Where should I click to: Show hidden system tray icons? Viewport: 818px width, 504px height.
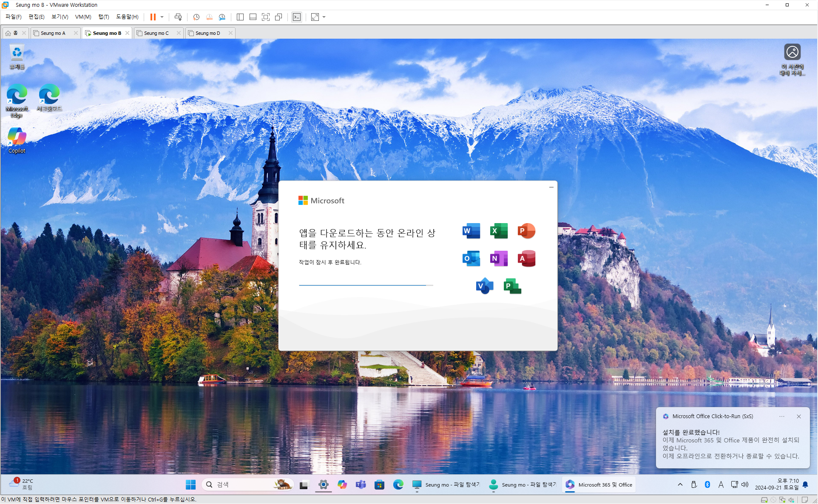point(680,484)
